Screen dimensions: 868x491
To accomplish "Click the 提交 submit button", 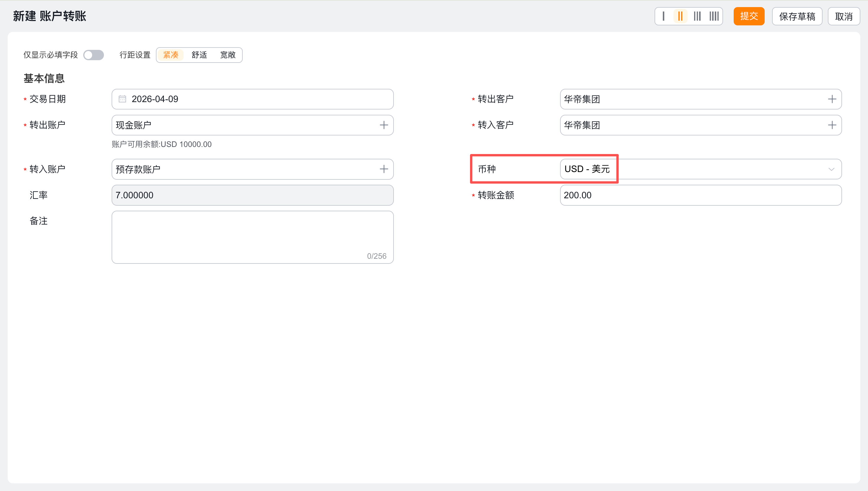I will [x=749, y=16].
